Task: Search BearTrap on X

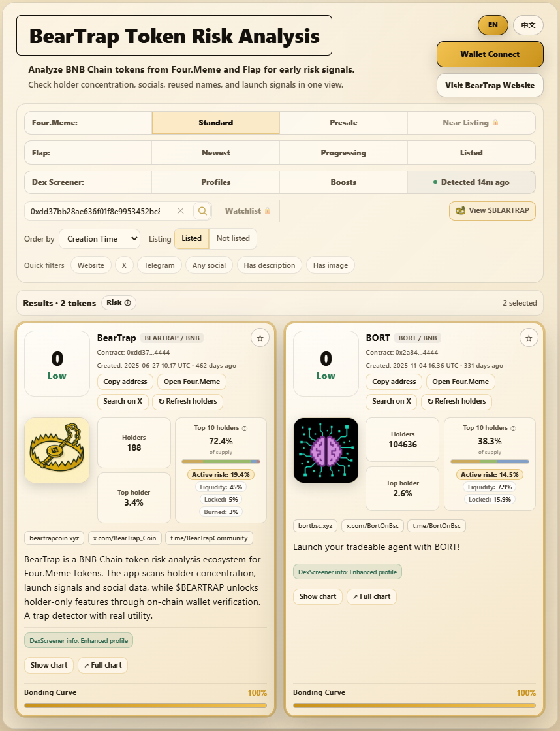Action: pos(123,401)
